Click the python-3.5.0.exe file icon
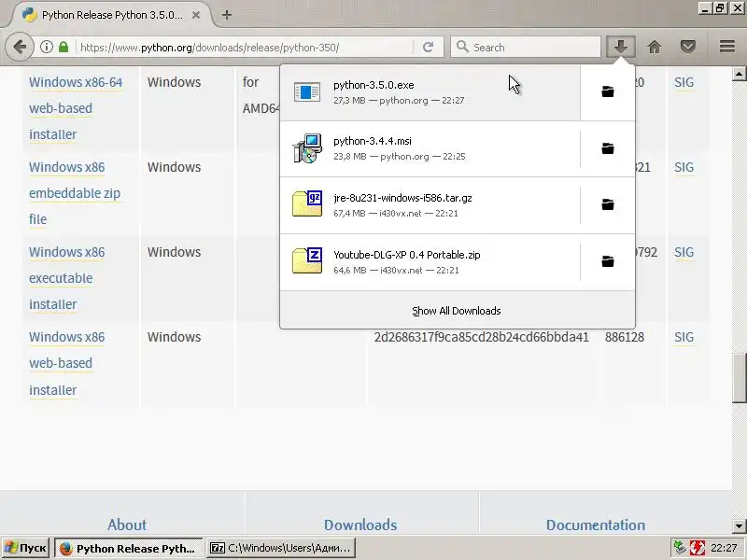This screenshot has height=560, width=747. click(307, 91)
